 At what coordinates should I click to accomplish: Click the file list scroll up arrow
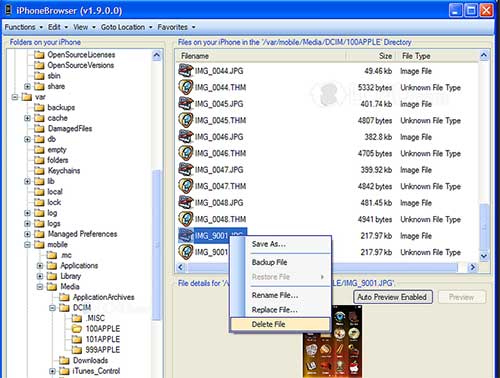[484, 56]
